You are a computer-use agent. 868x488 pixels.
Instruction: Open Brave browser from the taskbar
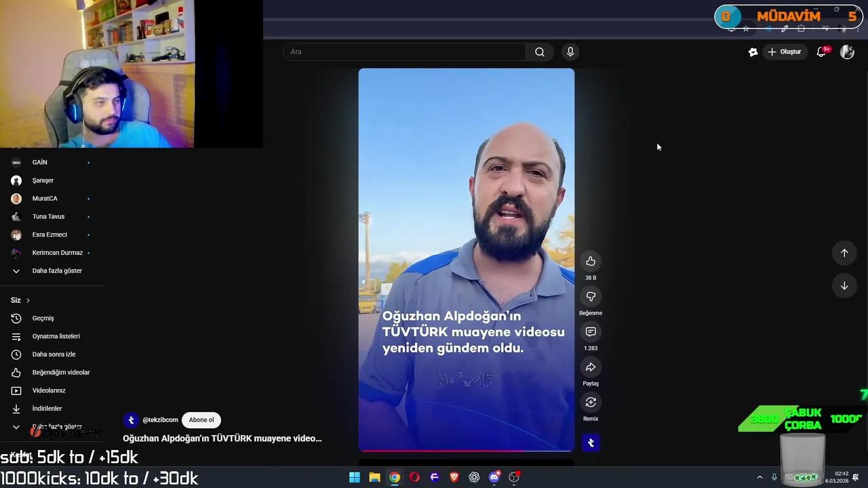click(454, 477)
